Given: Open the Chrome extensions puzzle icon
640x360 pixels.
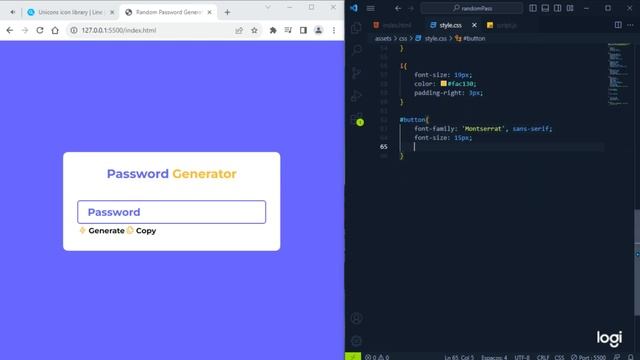Looking at the screenshot, I should 273,30.
